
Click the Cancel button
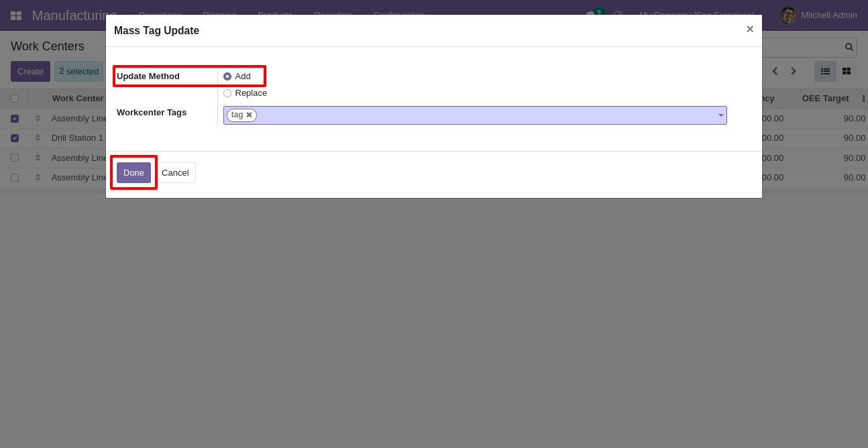(176, 172)
